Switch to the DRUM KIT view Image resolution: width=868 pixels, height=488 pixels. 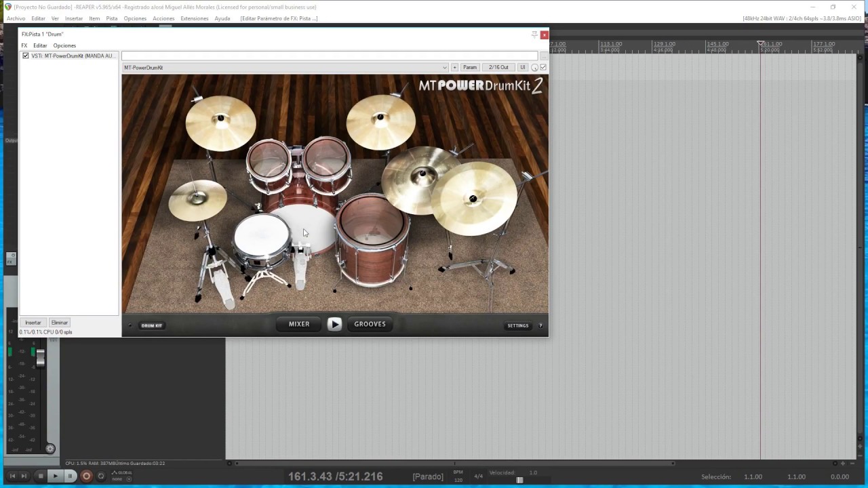(x=152, y=325)
